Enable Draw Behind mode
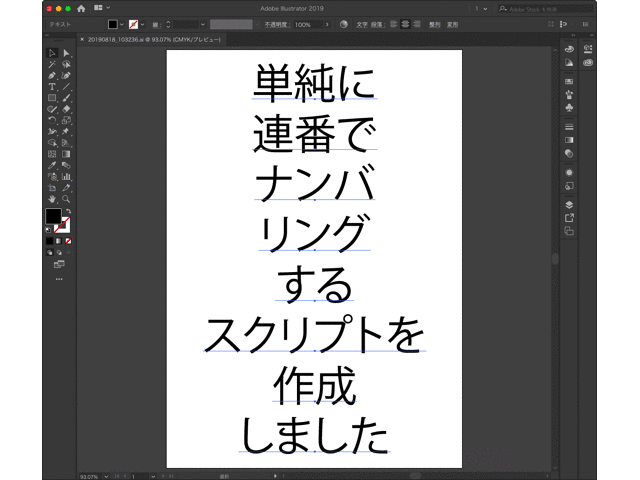This screenshot has width=640, height=480. click(59, 253)
